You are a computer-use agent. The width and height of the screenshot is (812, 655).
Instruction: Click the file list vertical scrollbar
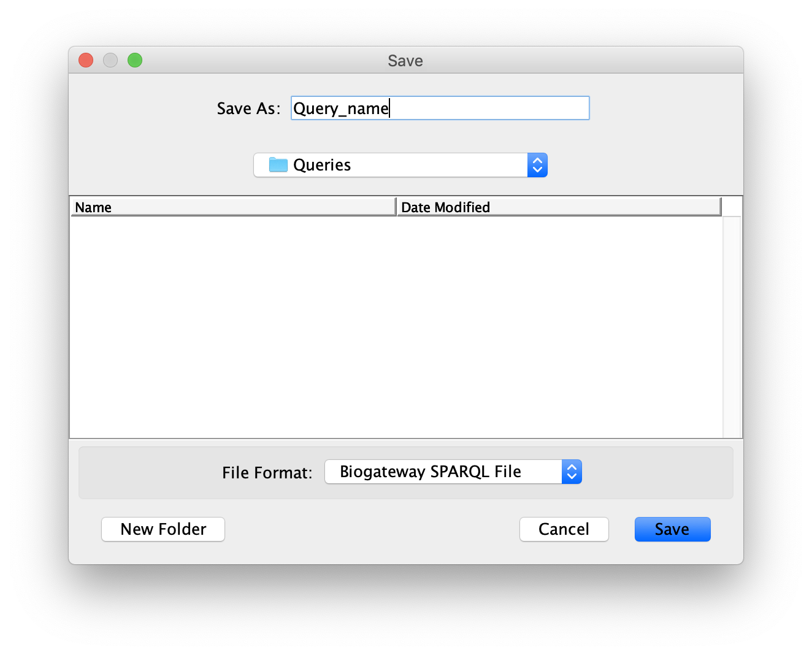732,327
